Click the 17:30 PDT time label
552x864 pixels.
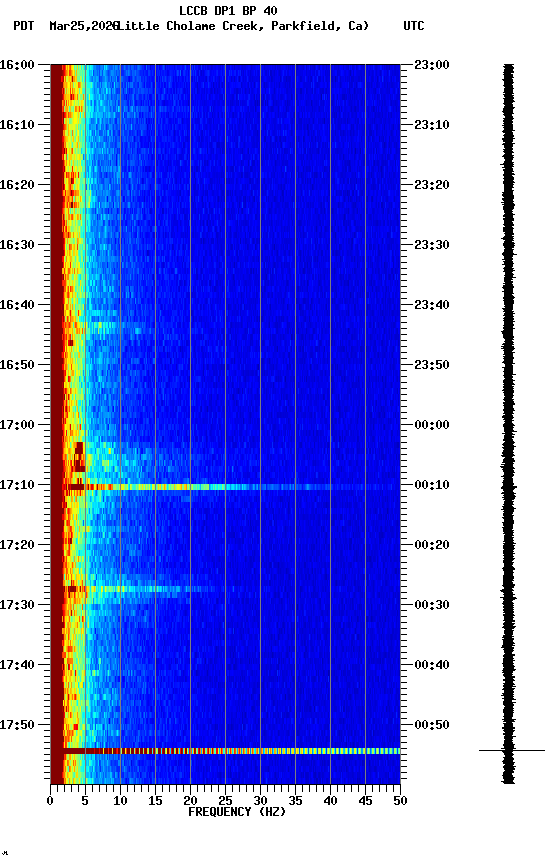(17, 606)
